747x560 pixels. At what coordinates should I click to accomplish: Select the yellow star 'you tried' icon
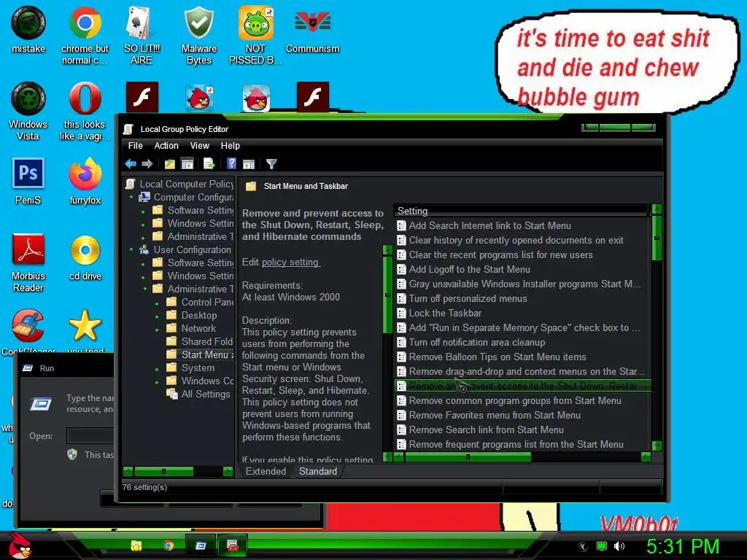[85, 331]
